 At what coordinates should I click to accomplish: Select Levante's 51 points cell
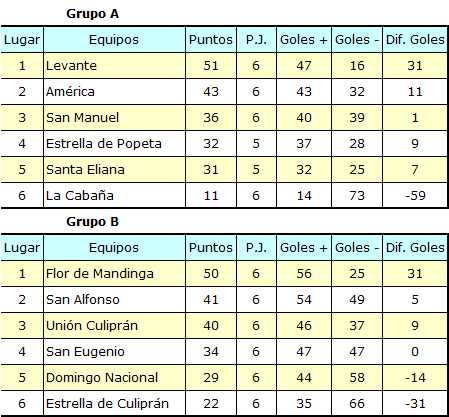[211, 66]
